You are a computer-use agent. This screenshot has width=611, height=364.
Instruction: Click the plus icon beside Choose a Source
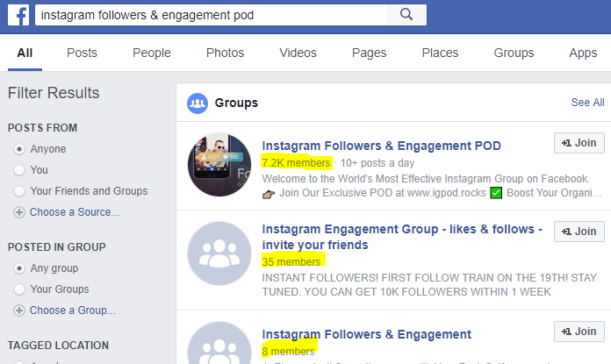[x=19, y=212]
